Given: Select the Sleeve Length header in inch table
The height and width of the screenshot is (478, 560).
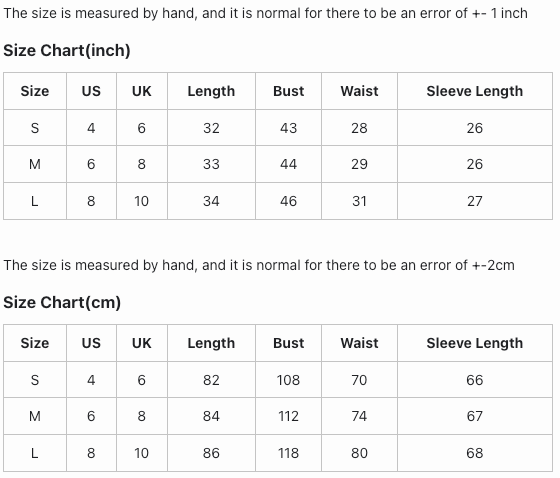Looking at the screenshot, I should [475, 91].
